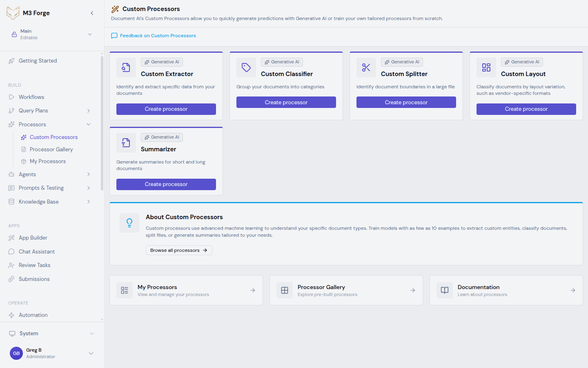Expand the System section
The height and width of the screenshot is (368, 588).
[91, 334]
